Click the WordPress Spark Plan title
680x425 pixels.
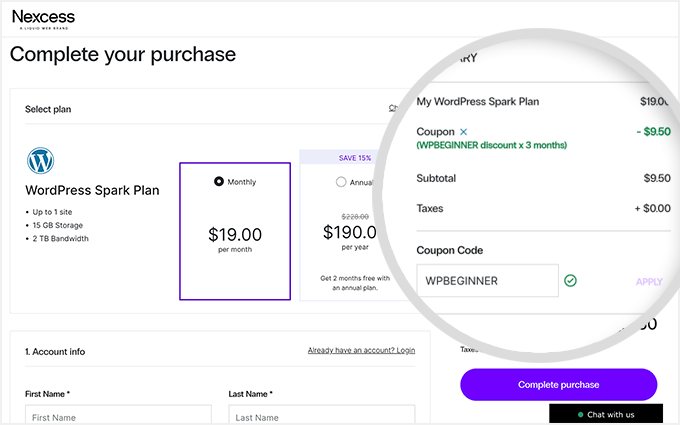(x=92, y=190)
